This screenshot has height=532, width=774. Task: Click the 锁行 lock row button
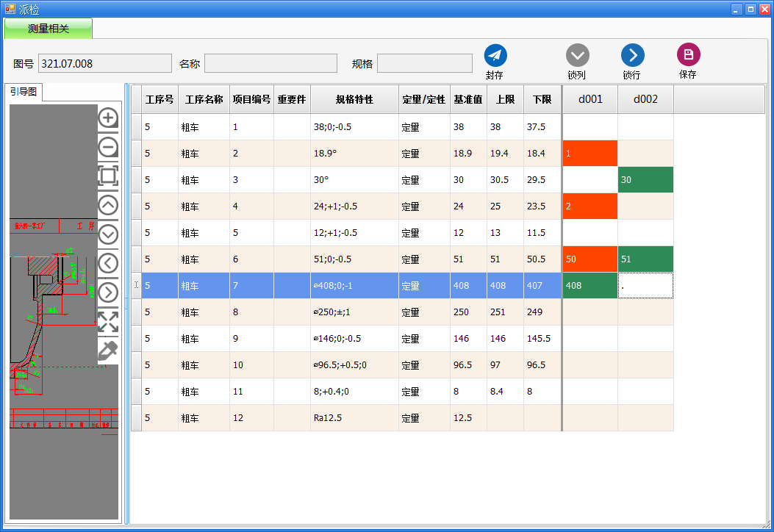pyautogui.click(x=632, y=57)
